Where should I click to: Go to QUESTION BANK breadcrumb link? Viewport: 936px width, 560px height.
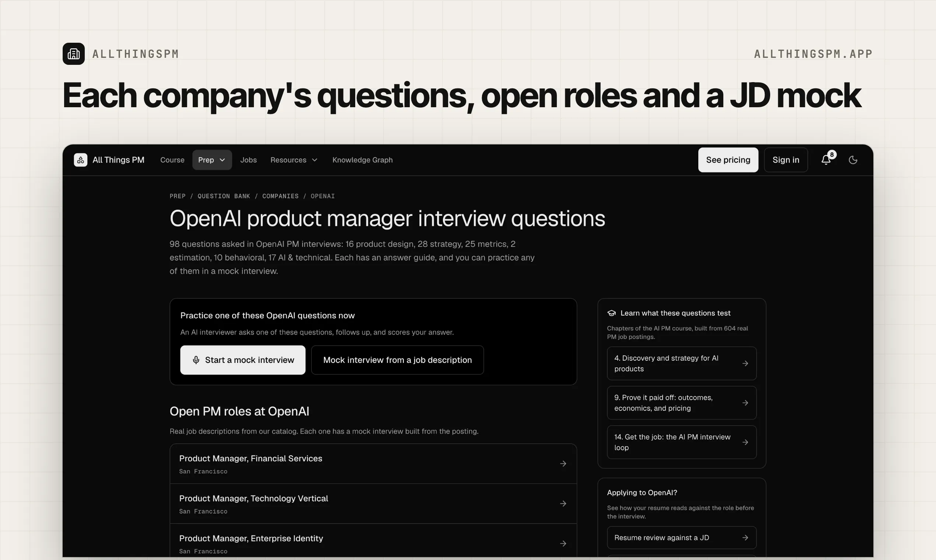click(x=224, y=196)
